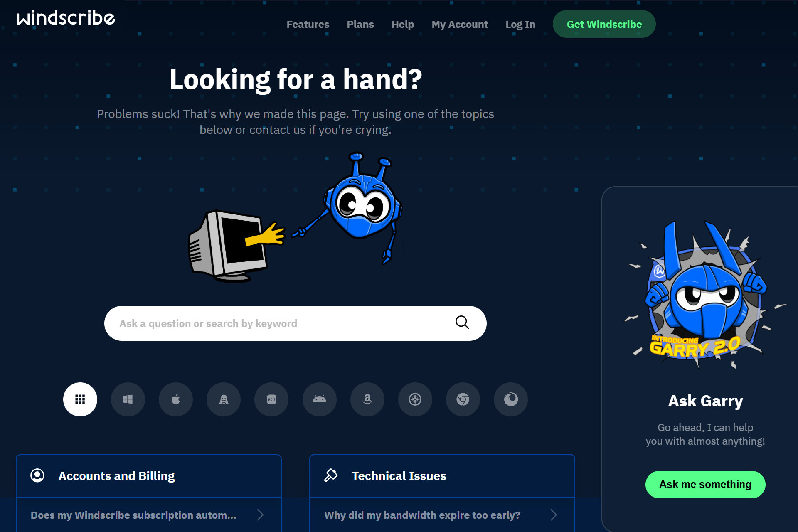This screenshot has height=532, width=798.
Task: Select the Android platform icon
Action: point(320,399)
